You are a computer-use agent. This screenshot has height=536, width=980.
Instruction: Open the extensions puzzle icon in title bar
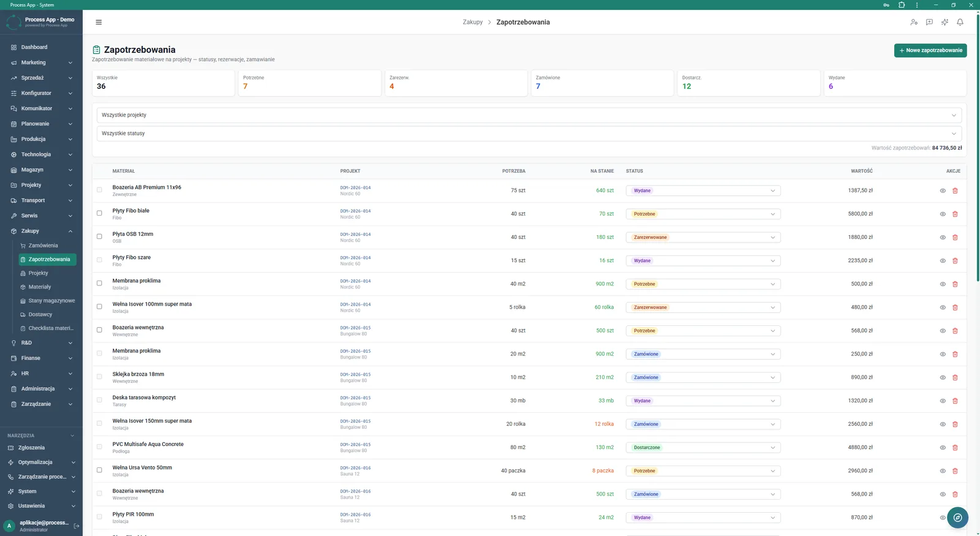click(x=902, y=5)
